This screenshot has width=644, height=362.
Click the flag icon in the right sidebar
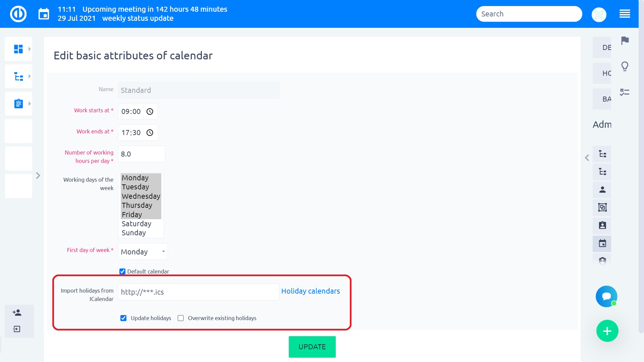[625, 41]
